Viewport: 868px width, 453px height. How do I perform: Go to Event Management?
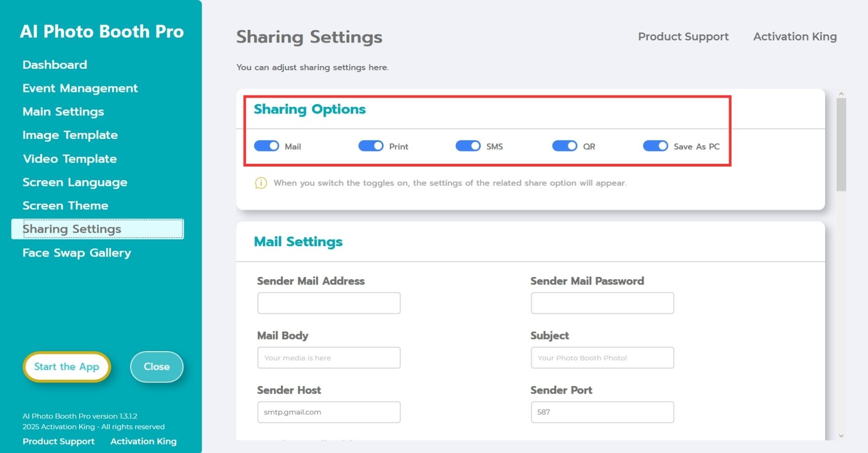(80, 88)
